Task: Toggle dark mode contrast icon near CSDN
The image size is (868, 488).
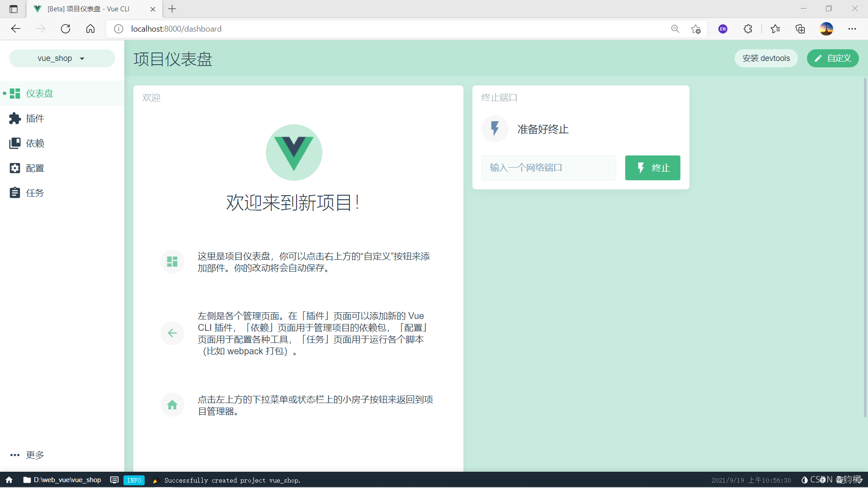Action: [x=804, y=480]
